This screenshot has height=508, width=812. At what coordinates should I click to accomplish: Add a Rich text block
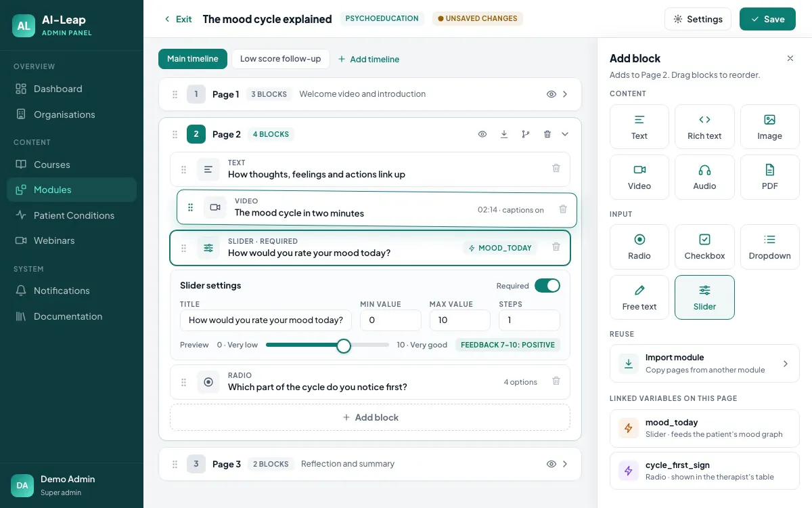click(704, 127)
